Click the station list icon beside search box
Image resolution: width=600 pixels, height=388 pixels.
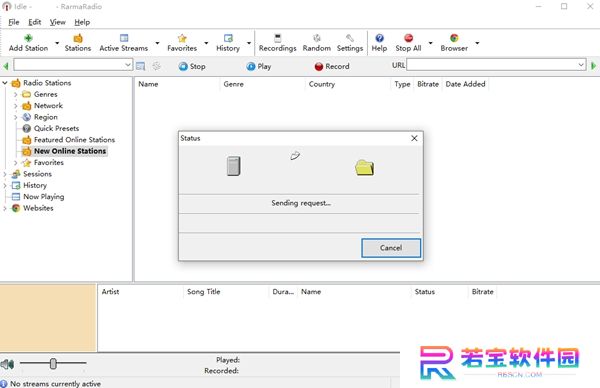(140, 66)
